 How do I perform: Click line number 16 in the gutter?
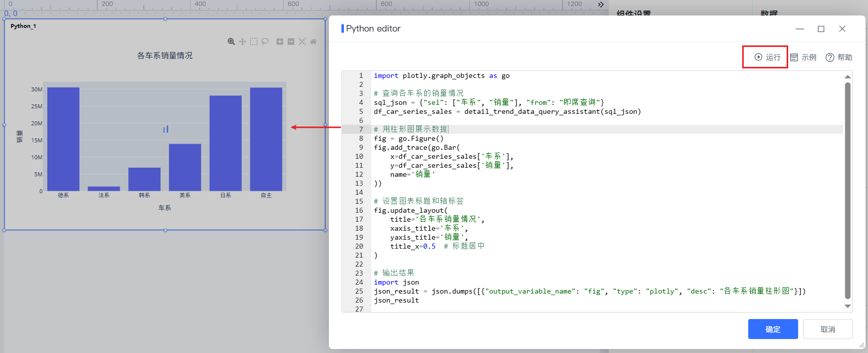359,210
